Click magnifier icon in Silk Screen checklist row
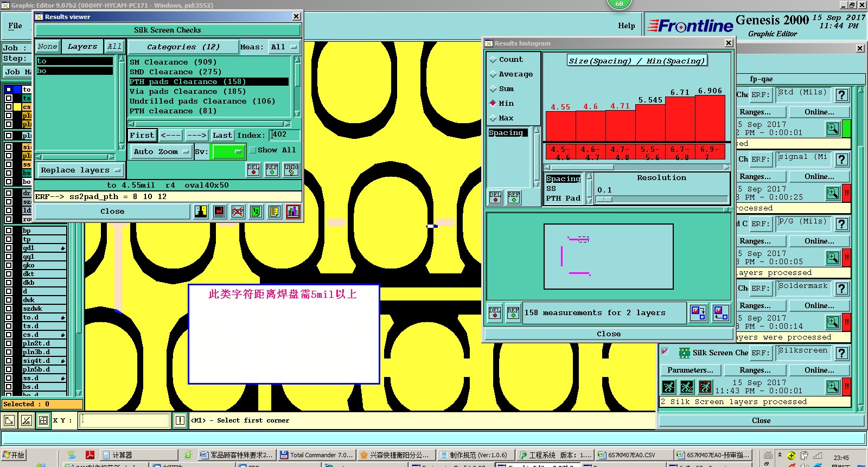The height and width of the screenshot is (467, 868). [833, 387]
